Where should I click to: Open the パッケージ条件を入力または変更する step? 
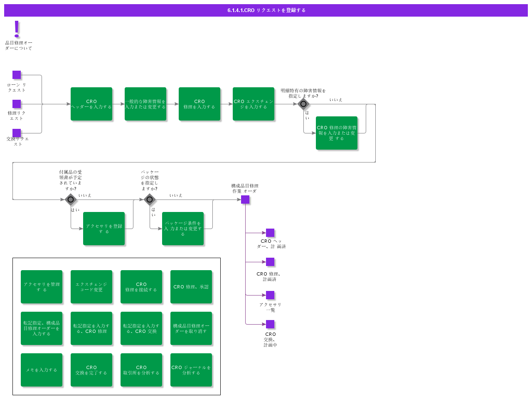pos(183,229)
